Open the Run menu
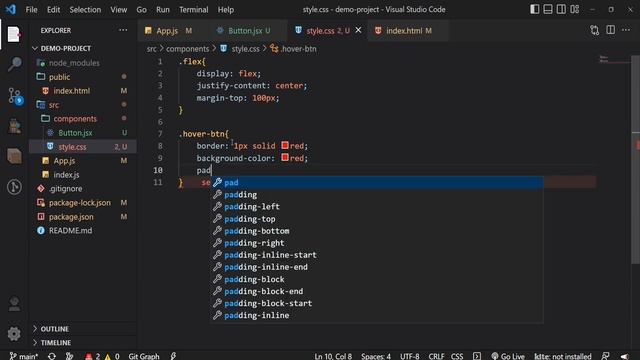This screenshot has height=360, width=640. tap(162, 9)
